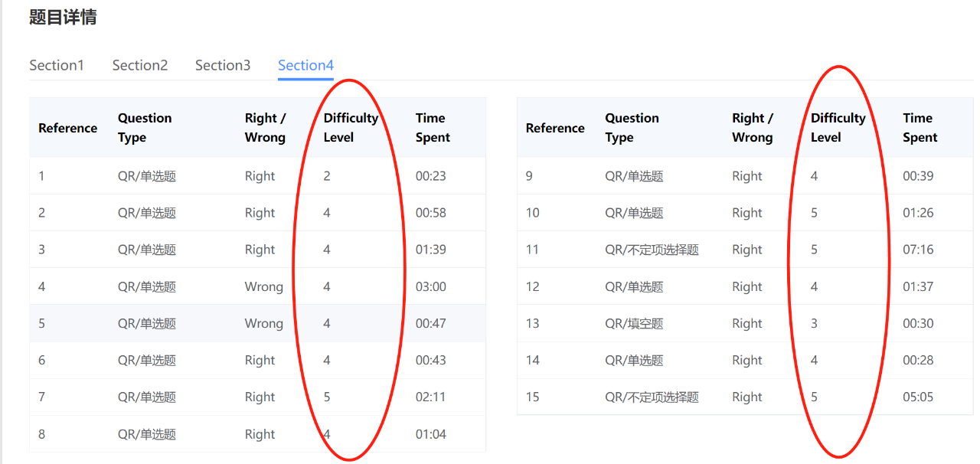
Task: Click Reference column header in left table
Action: coord(68,128)
